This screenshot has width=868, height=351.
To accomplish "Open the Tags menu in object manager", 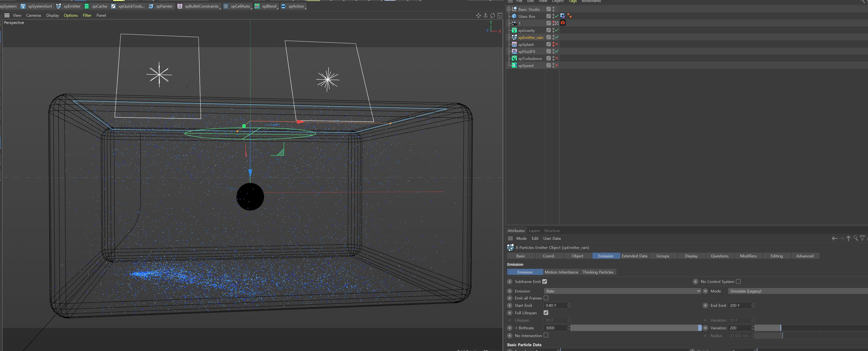I will coord(573,1).
